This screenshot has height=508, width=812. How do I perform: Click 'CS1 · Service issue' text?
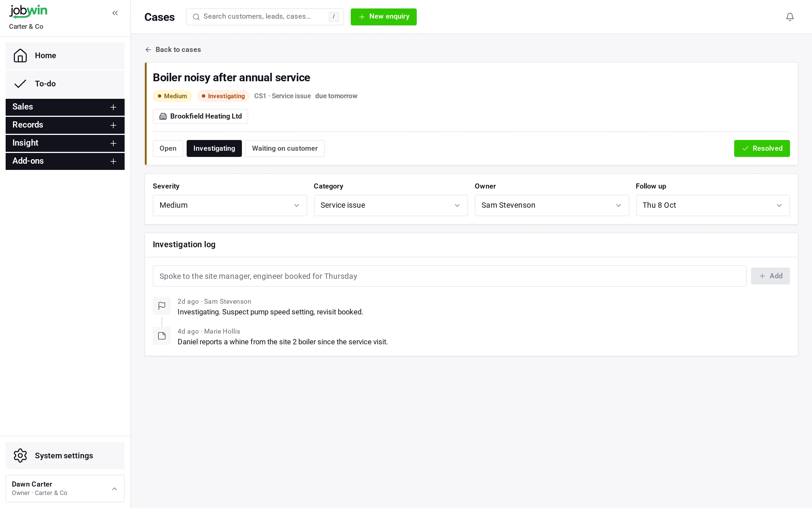[x=283, y=96]
